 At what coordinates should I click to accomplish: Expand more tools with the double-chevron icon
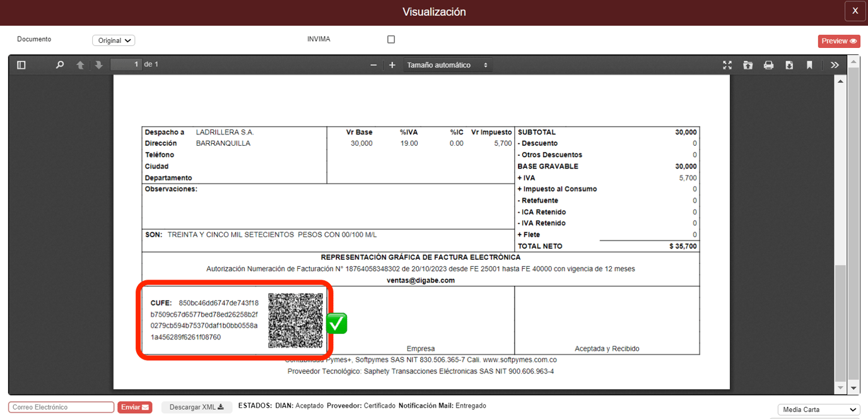click(835, 64)
